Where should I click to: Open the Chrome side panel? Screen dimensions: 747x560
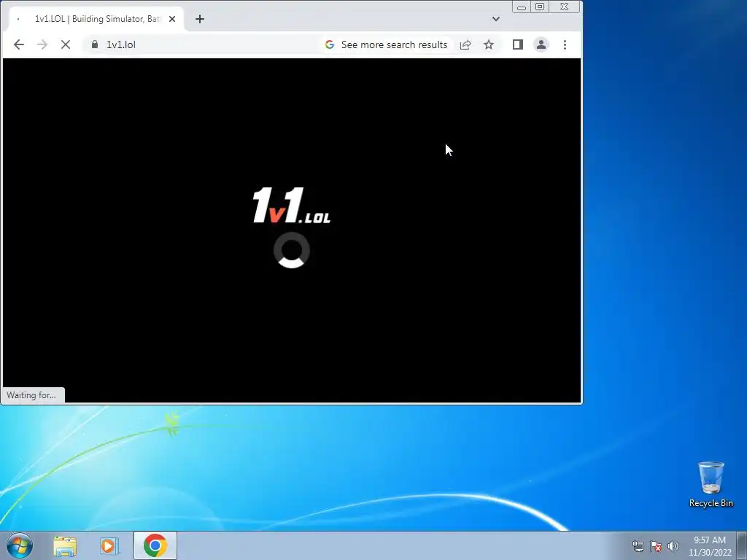pyautogui.click(x=518, y=44)
